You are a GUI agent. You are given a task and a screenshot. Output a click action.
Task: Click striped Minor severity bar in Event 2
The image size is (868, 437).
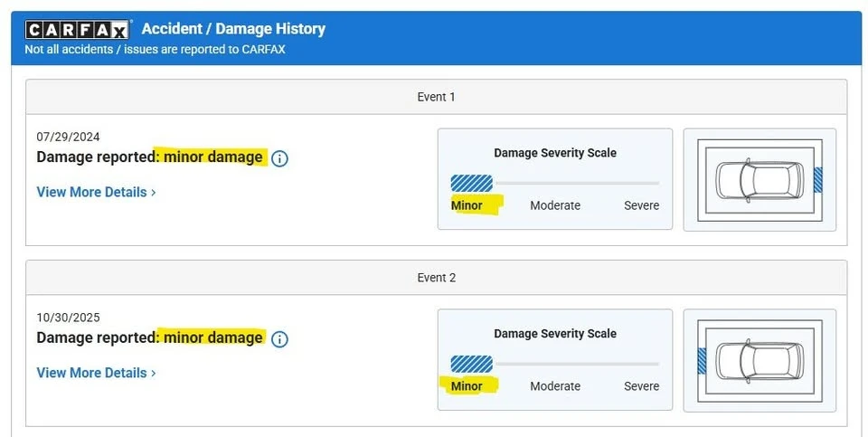click(472, 364)
